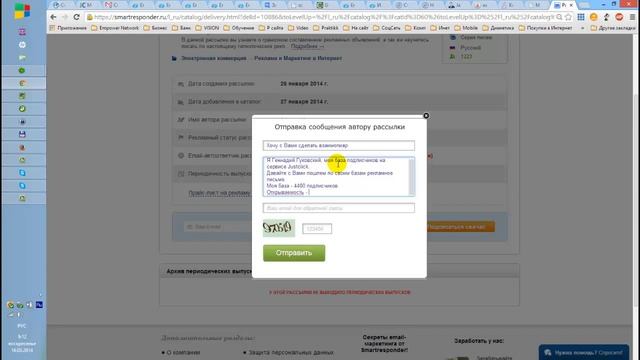Open the Praktikk bookmark folder
This screenshot has height=360, width=640.
326,28
